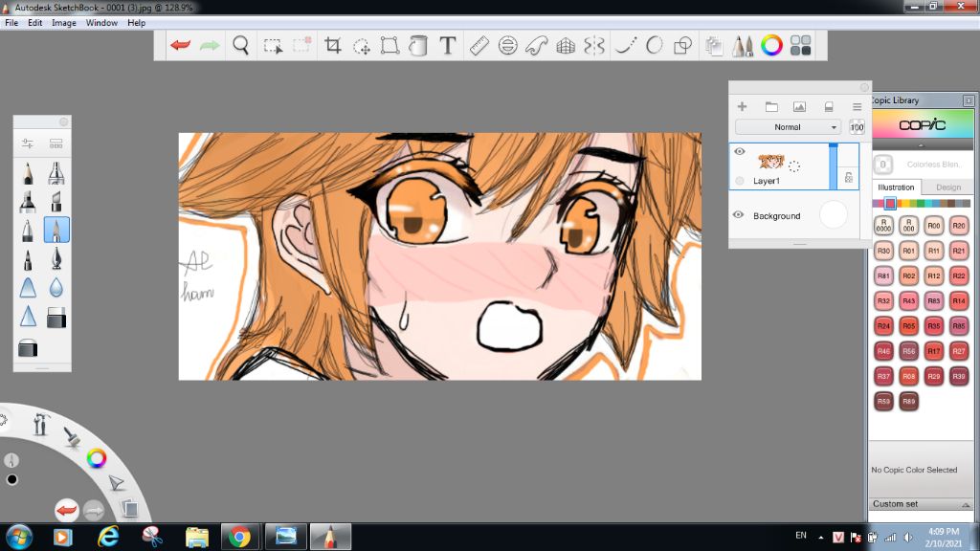Select Copic swatch R05
This screenshot has width=980, height=551.
click(x=909, y=325)
